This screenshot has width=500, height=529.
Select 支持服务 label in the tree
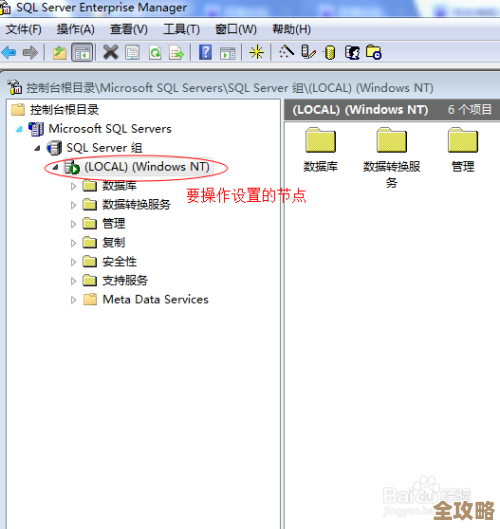coord(125,280)
